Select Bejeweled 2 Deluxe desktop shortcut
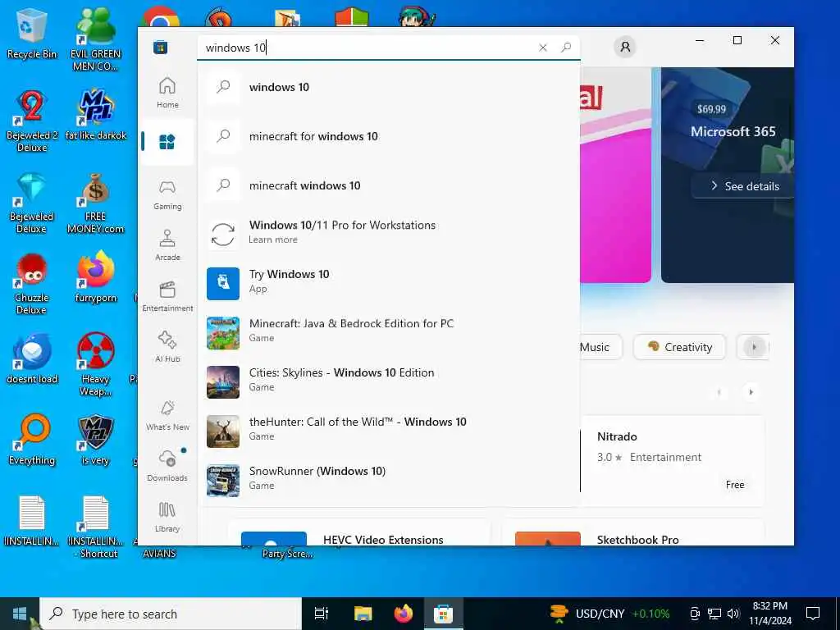The image size is (840, 630). (x=32, y=120)
